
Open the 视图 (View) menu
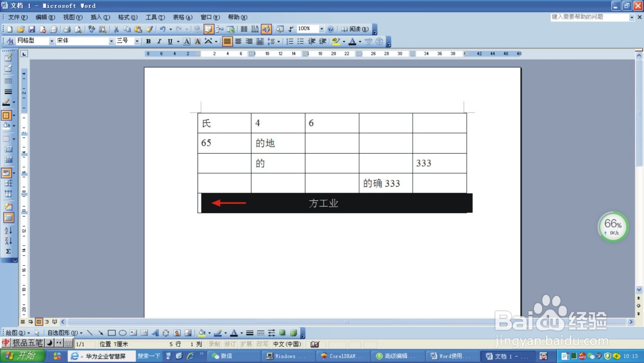pyautogui.click(x=72, y=17)
